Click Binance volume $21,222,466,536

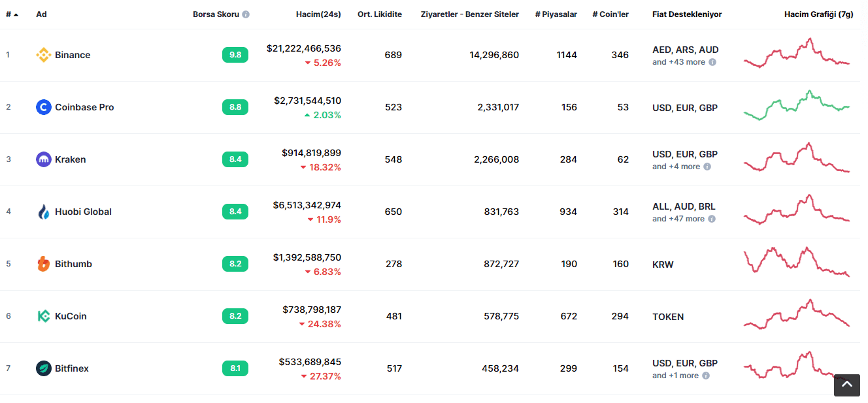[x=304, y=48]
